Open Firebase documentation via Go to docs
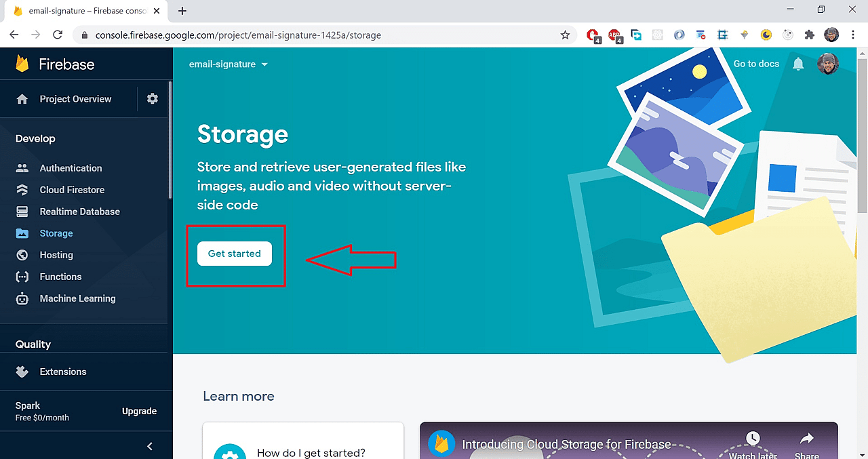 (x=756, y=63)
